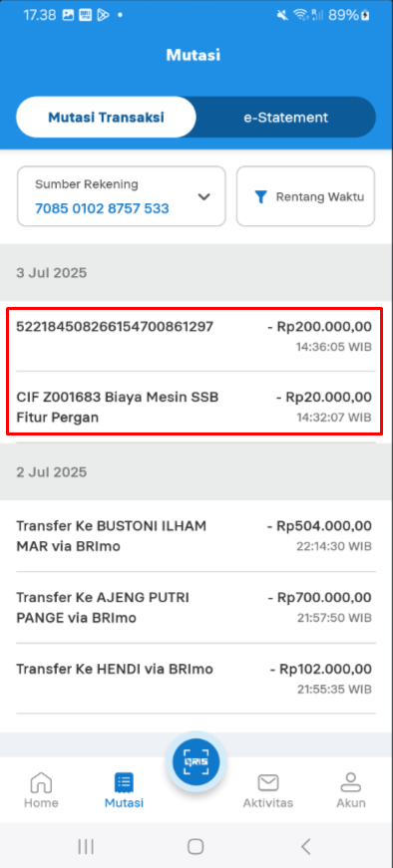Open transaction 5221845082661547008​61297
The width and height of the screenshot is (393, 868).
coord(194,337)
